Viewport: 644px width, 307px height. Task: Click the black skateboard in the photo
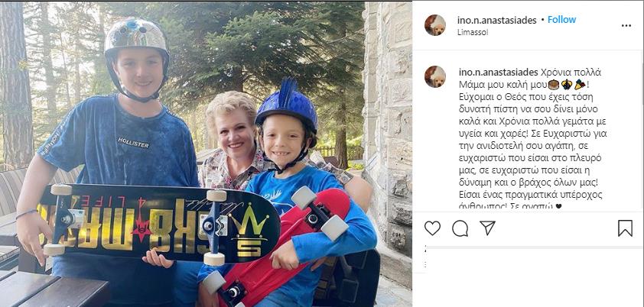click(x=160, y=225)
